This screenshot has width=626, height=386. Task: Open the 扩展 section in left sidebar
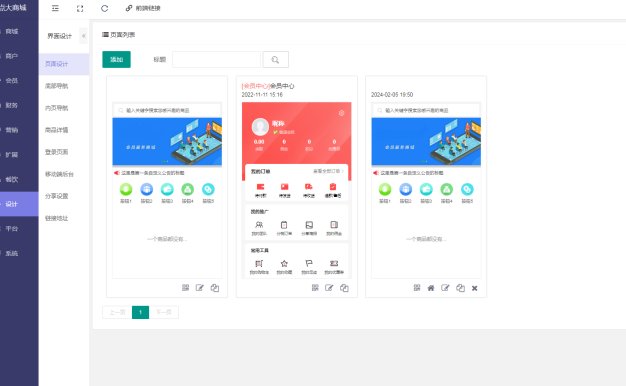click(12, 154)
